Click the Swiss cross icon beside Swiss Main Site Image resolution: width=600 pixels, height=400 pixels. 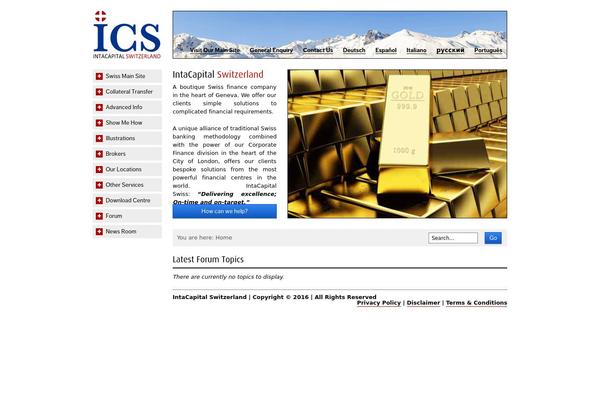pos(99,76)
